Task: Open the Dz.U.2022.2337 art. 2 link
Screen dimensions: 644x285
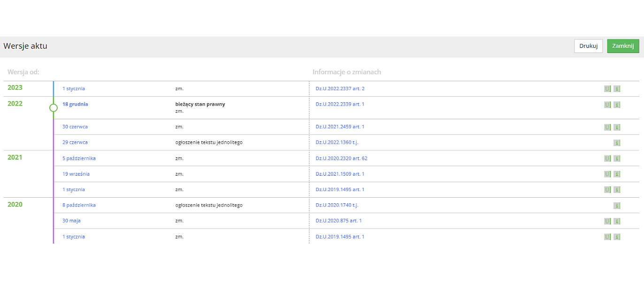Action: click(x=340, y=89)
